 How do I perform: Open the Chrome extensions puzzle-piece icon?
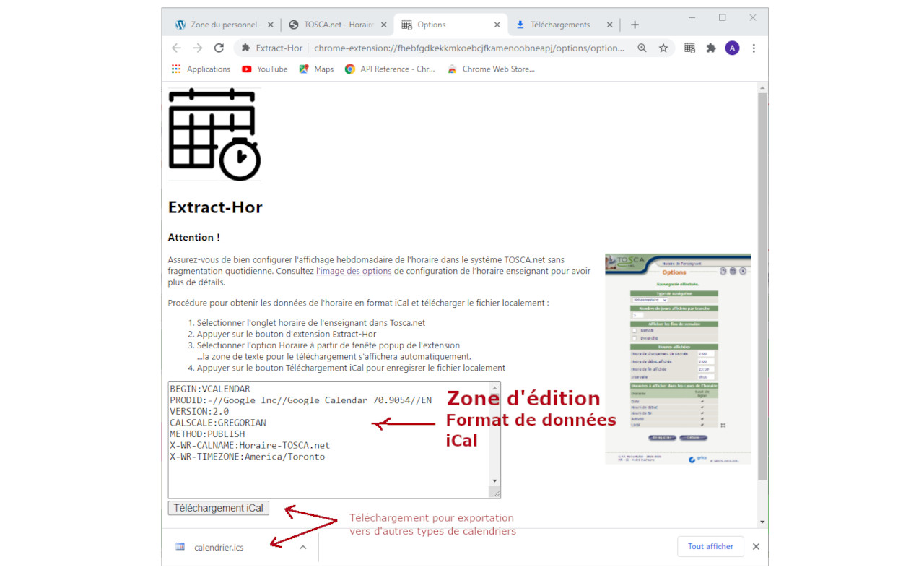[x=711, y=48]
